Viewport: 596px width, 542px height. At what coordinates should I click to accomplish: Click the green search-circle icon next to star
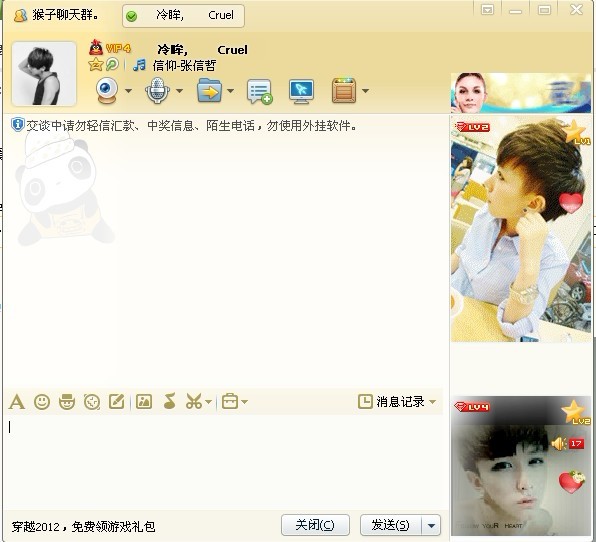[112, 65]
